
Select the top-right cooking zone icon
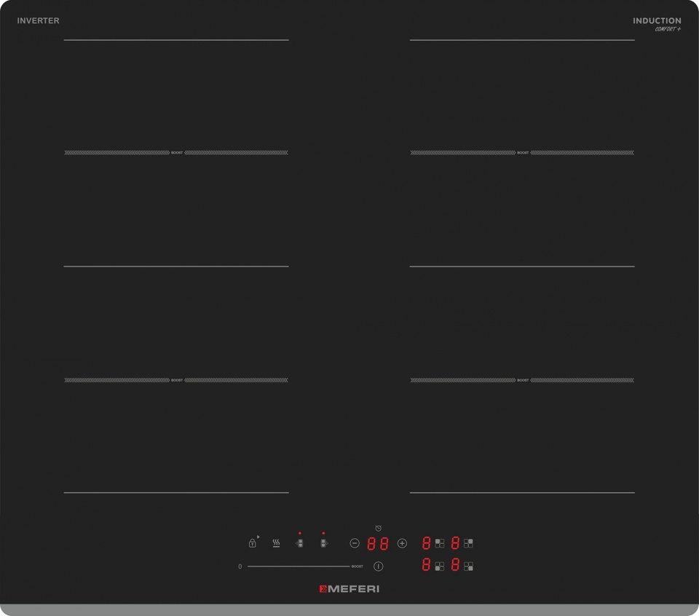(x=468, y=543)
